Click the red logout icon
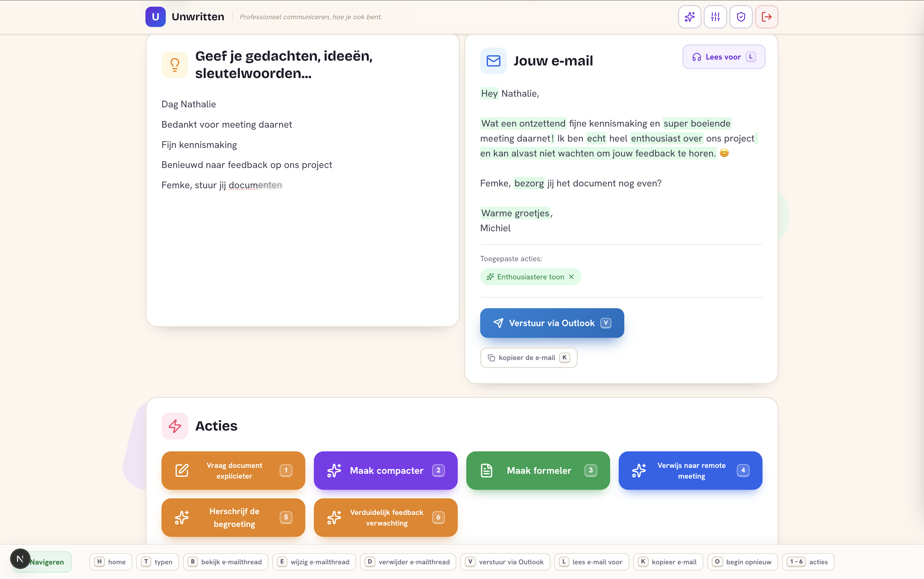The image size is (924, 579). tap(767, 17)
